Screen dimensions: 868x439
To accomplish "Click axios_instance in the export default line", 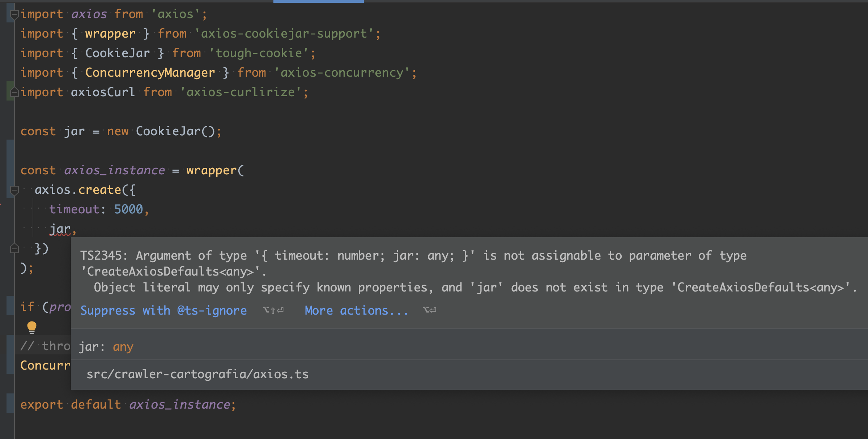I will point(180,404).
